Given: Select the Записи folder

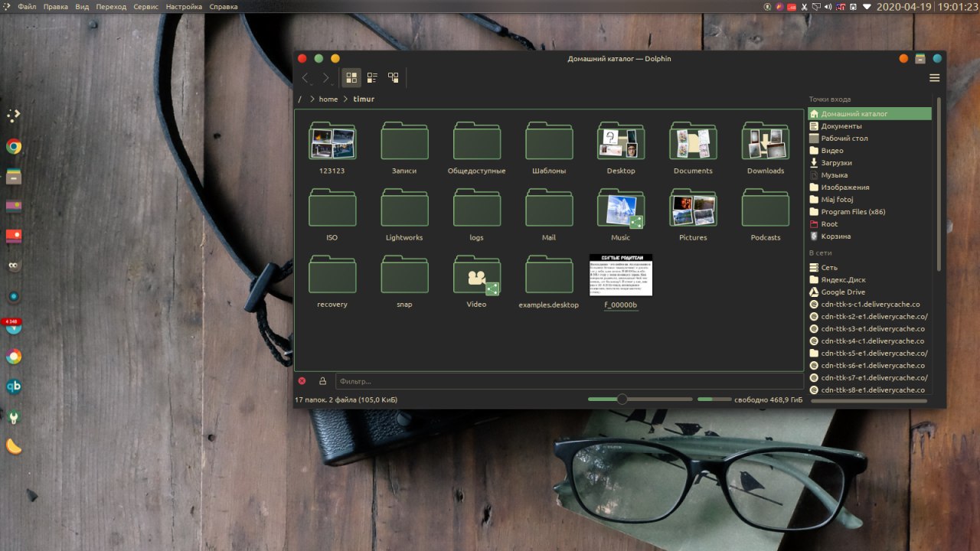Looking at the screenshot, I should click(404, 148).
